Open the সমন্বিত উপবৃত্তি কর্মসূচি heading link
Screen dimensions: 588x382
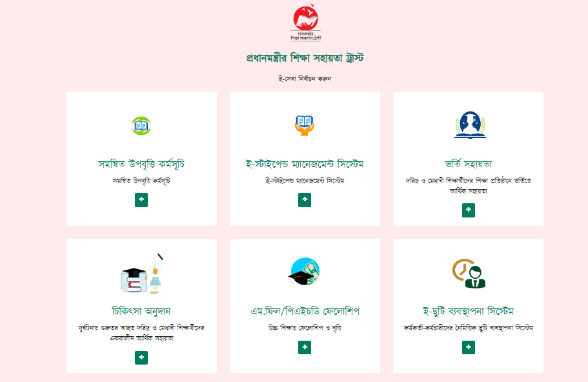click(141, 164)
